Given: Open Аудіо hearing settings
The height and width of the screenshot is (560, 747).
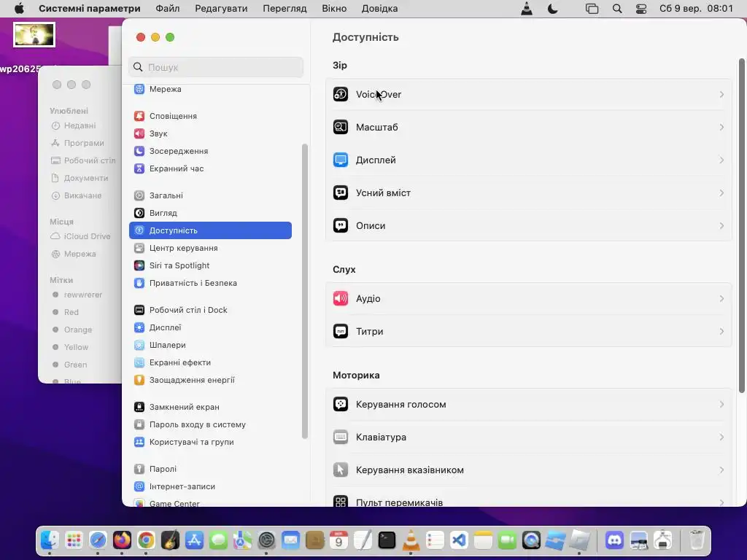Looking at the screenshot, I should [x=529, y=298].
